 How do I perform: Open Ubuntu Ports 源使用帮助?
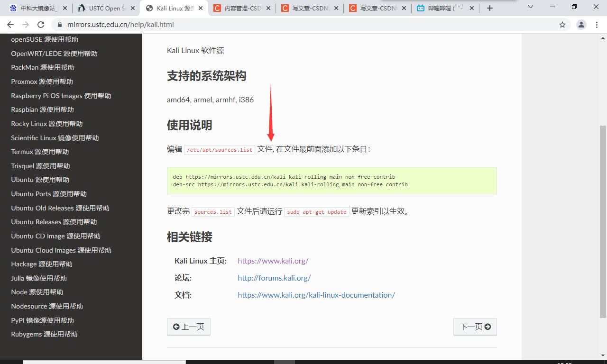pos(49,194)
